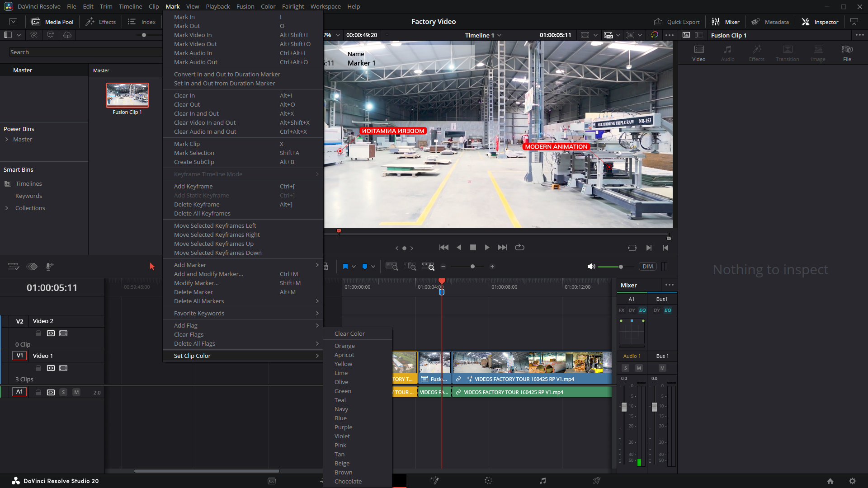Image resolution: width=868 pixels, height=488 pixels.
Task: Expand Add Flag submenu
Action: click(x=243, y=325)
